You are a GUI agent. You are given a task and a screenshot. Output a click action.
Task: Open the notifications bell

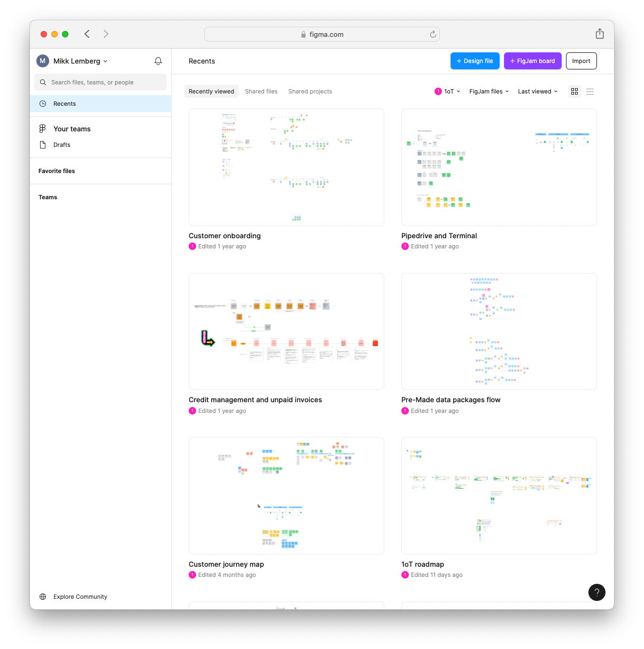click(158, 61)
